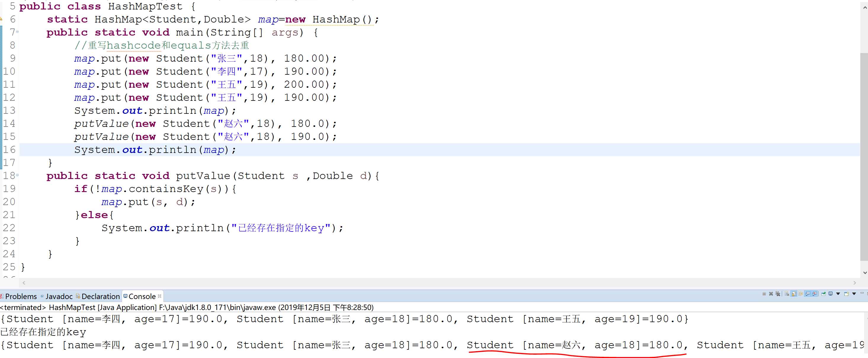The height and width of the screenshot is (358, 868).
Task: Collapse the putValue method fold marker
Action: pos(17,175)
